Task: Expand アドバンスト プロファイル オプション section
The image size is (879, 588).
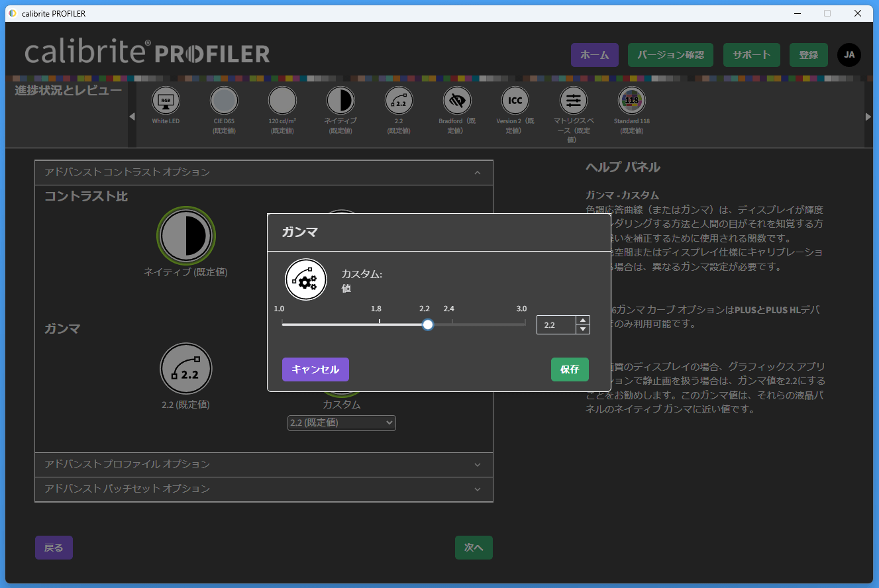Action: pos(264,465)
